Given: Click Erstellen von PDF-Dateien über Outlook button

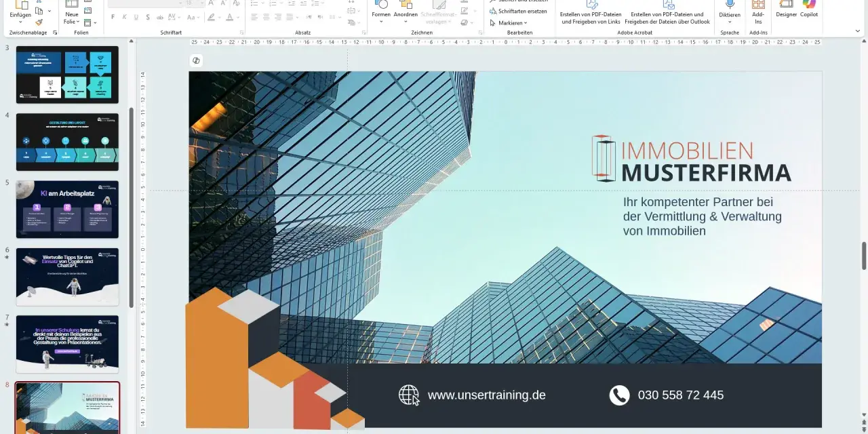Looking at the screenshot, I should (x=667, y=14).
